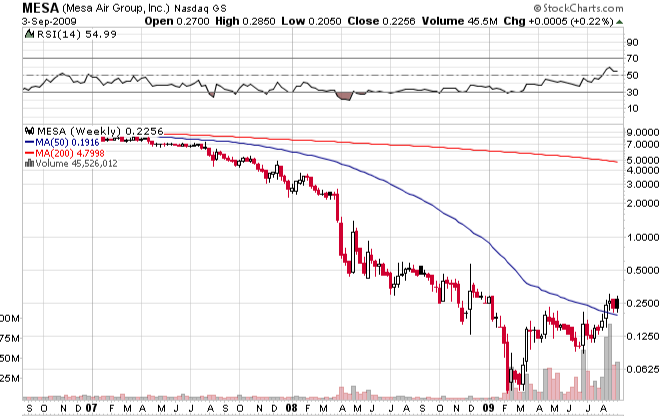The height and width of the screenshot is (416, 665).
Task: Click the price axis label 1.0000
Action: pyautogui.click(x=643, y=237)
